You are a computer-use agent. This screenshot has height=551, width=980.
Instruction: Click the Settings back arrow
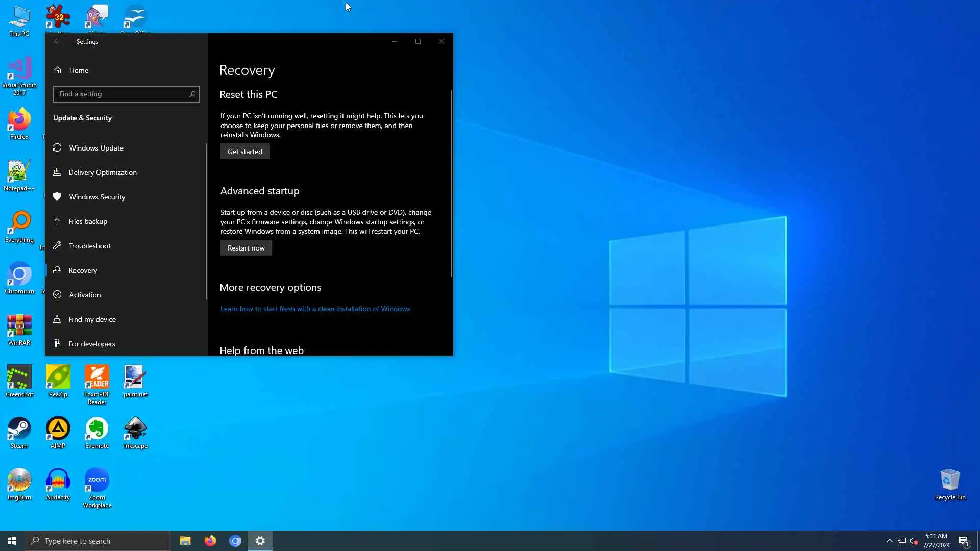click(57, 42)
